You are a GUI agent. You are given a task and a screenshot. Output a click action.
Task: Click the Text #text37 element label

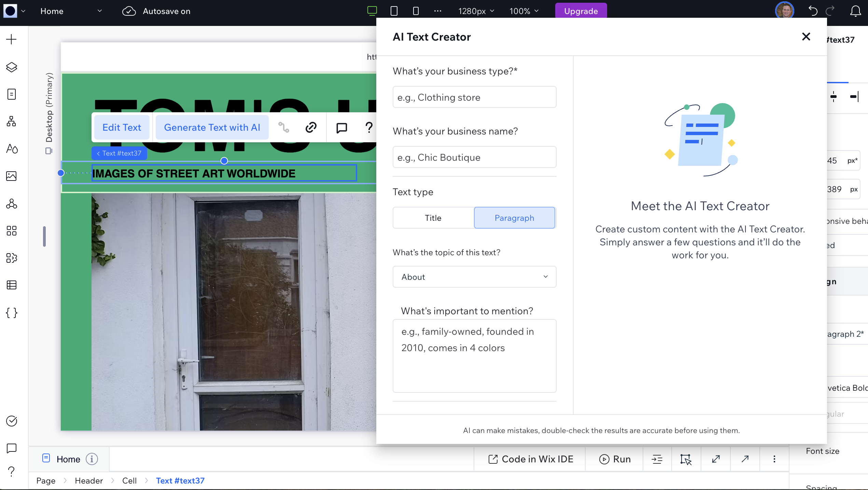(119, 153)
